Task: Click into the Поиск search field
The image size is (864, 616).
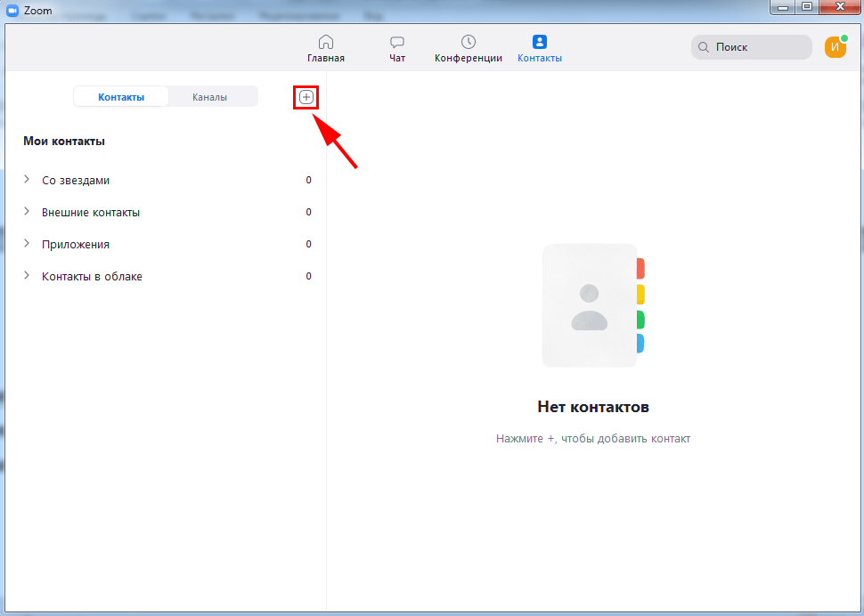Action: pyautogui.click(x=759, y=47)
